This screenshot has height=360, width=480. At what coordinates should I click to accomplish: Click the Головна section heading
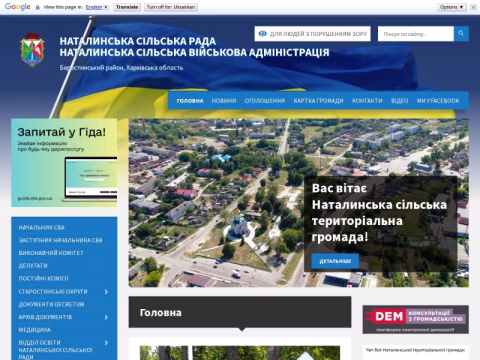[x=161, y=313]
